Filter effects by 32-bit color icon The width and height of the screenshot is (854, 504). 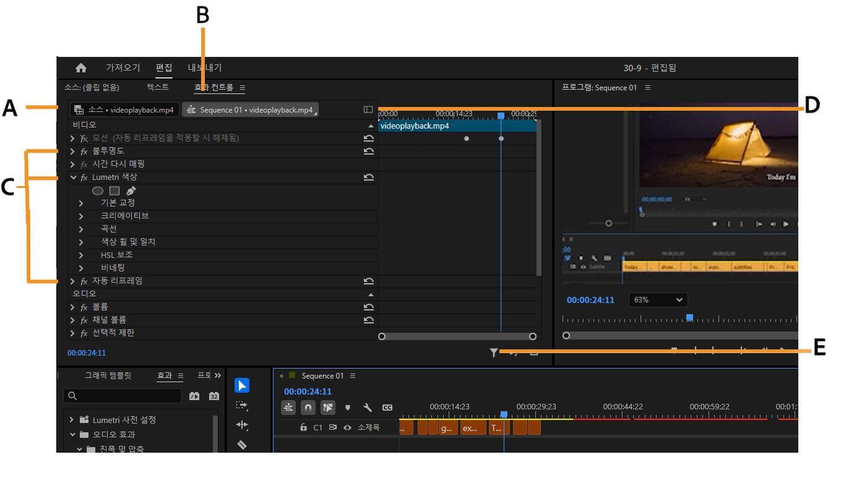[214, 396]
